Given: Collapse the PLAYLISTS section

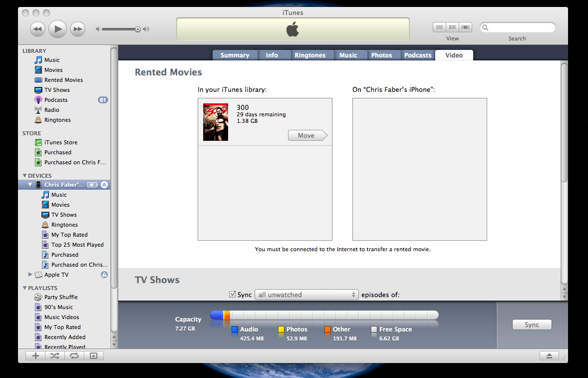Looking at the screenshot, I should pos(25,288).
